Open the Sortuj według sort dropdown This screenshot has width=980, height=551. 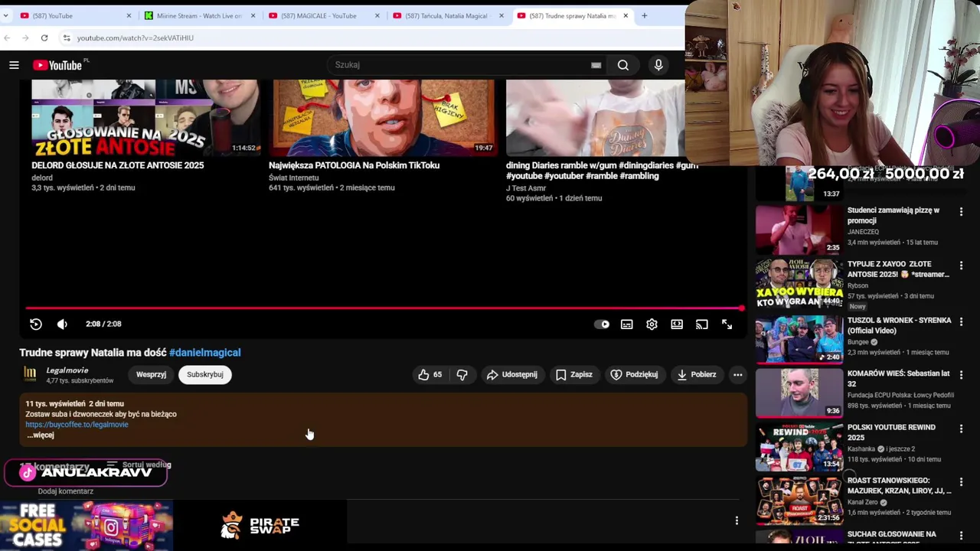[139, 465]
